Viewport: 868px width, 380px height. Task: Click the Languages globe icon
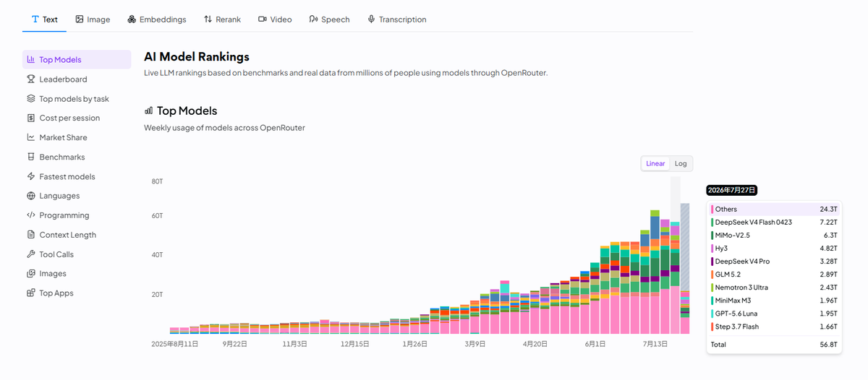click(x=31, y=196)
